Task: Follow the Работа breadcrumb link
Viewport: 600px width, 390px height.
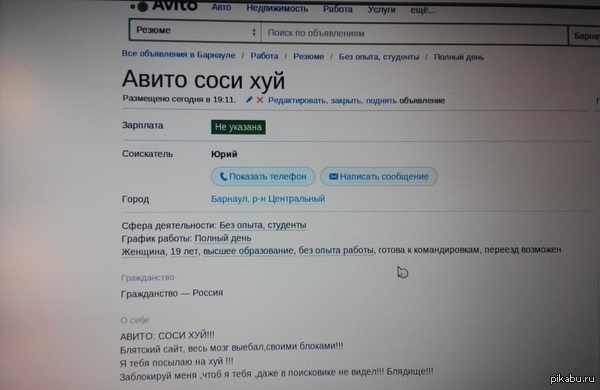Action: point(264,56)
